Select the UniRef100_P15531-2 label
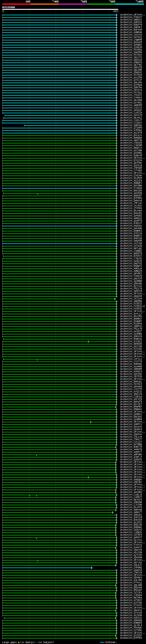Image resolution: width=146 pixels, height=644 pixels. tap(132, 306)
